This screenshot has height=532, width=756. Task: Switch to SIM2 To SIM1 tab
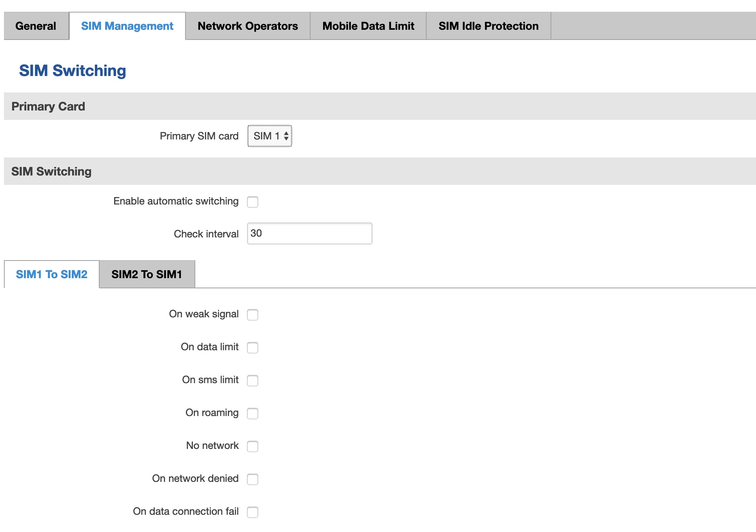point(147,274)
